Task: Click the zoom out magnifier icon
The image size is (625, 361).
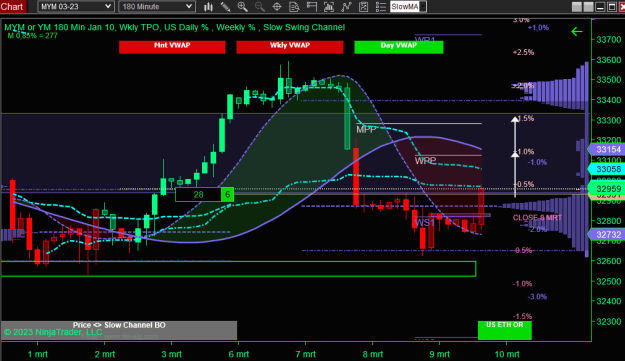Action: click(x=259, y=6)
